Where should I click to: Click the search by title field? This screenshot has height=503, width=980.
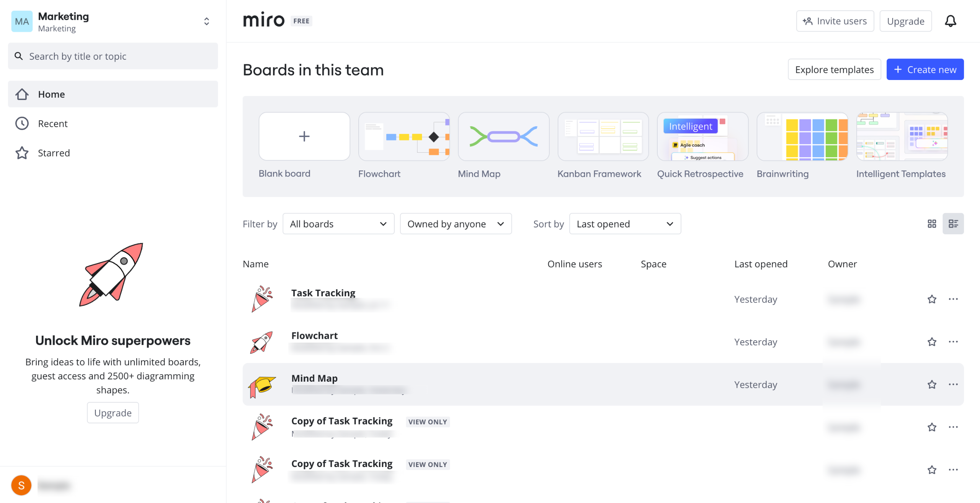[x=113, y=56]
